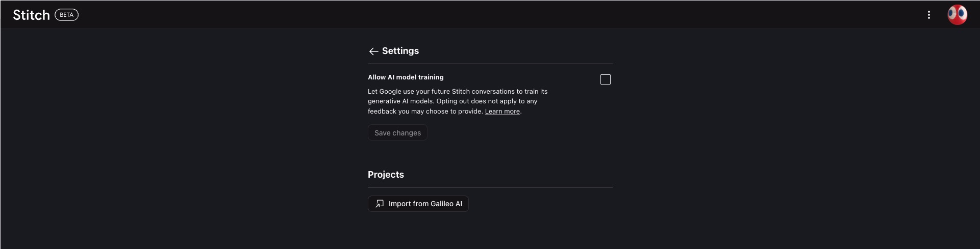Go back using the arrow beside Settings
Screen dimensions: 980x249
click(373, 51)
